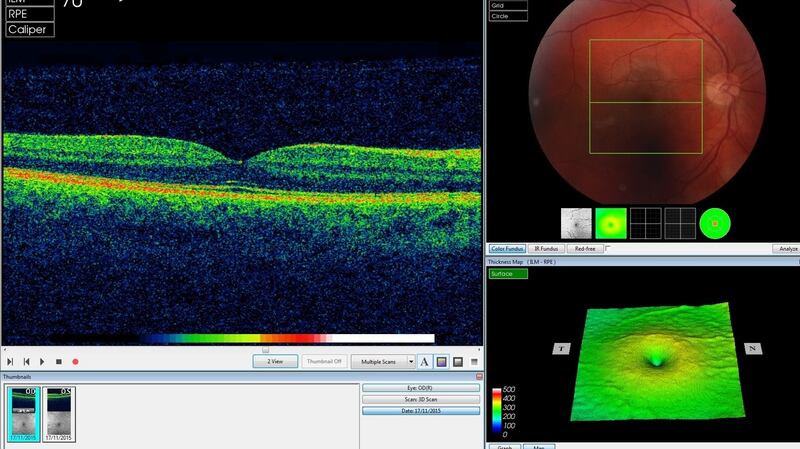Switch to the Color Fundus tab

point(507,248)
